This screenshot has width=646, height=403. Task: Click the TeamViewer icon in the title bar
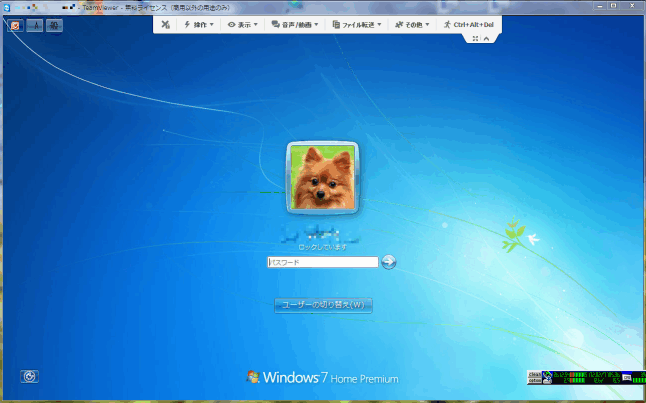7,7
